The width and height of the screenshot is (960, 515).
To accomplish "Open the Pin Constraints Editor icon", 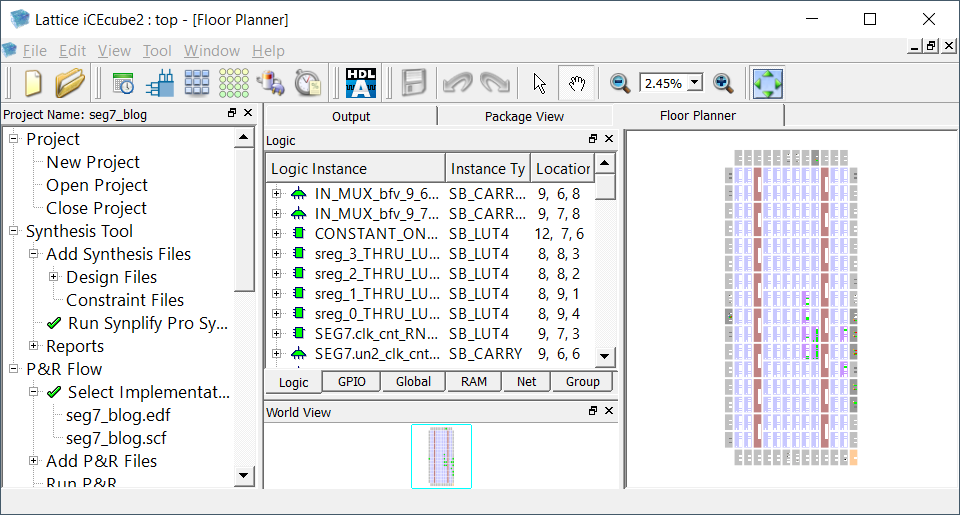I will (x=160, y=83).
